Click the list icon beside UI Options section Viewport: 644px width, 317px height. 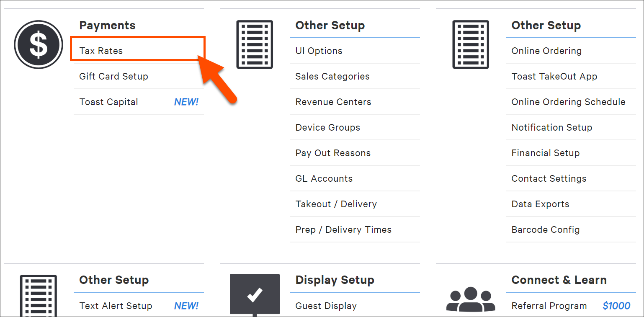[x=254, y=44]
